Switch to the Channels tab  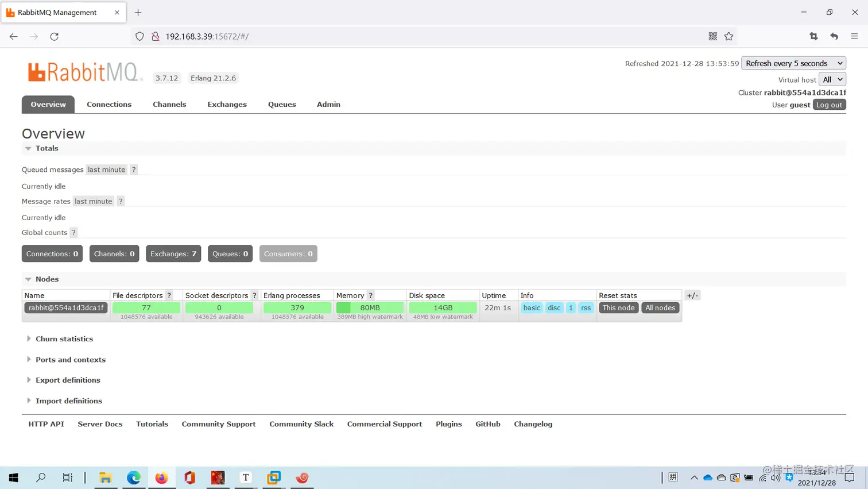(x=169, y=105)
